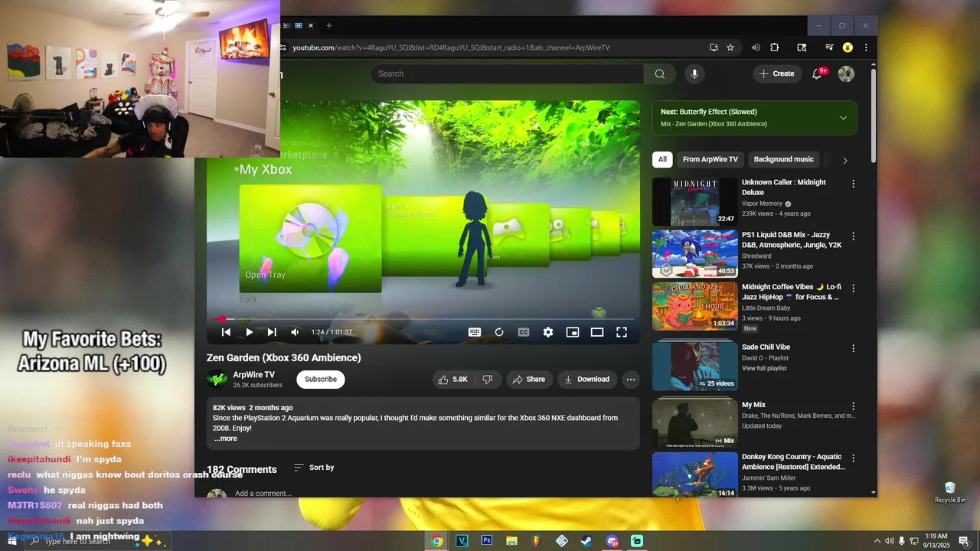This screenshot has height=551, width=980.
Task: Switch to miniplayer mode
Action: click(x=573, y=332)
